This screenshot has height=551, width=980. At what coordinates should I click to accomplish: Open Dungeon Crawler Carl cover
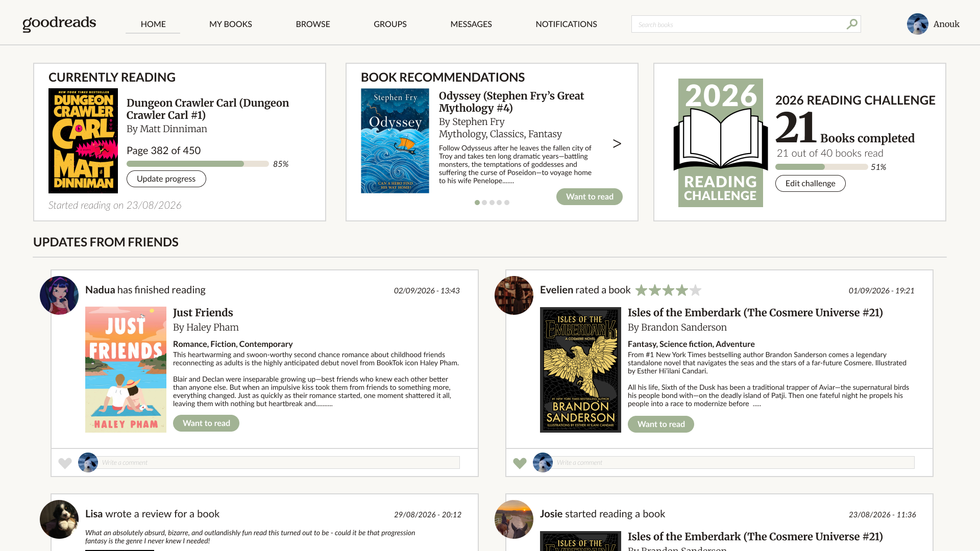point(83,141)
